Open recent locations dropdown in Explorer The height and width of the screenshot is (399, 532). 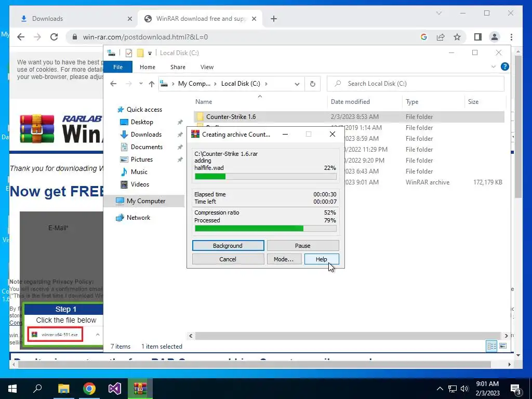[x=141, y=84]
